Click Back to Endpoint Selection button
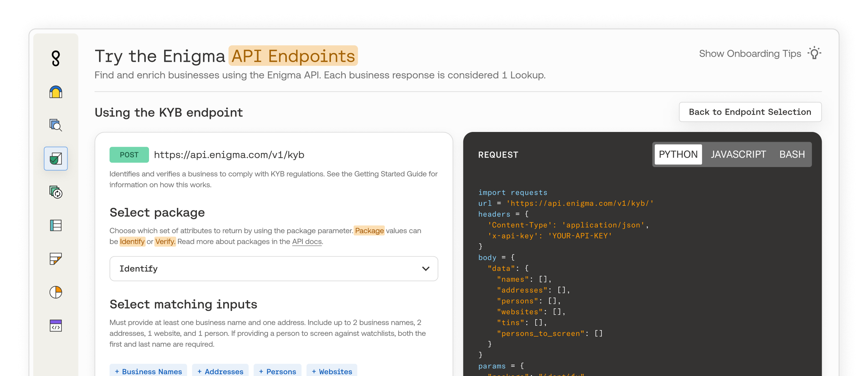The width and height of the screenshot is (868, 376). point(750,112)
